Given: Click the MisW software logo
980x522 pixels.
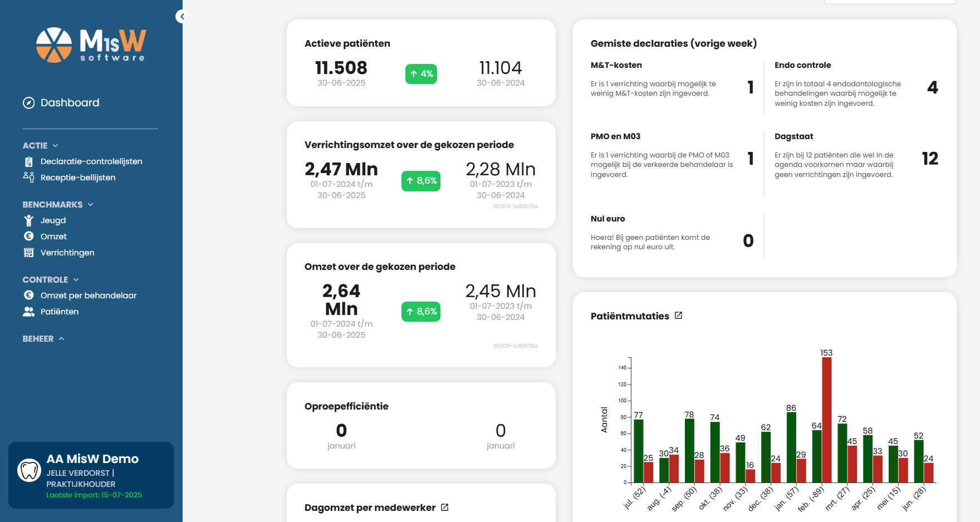Looking at the screenshot, I should [91, 45].
